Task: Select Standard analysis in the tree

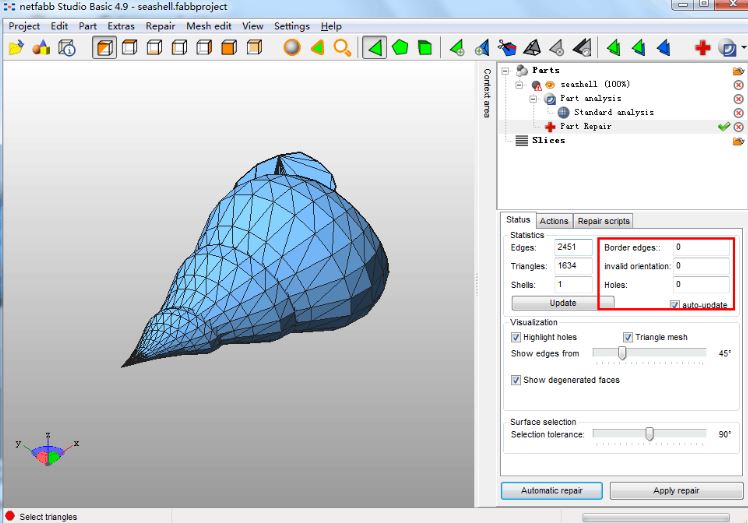Action: coord(613,112)
